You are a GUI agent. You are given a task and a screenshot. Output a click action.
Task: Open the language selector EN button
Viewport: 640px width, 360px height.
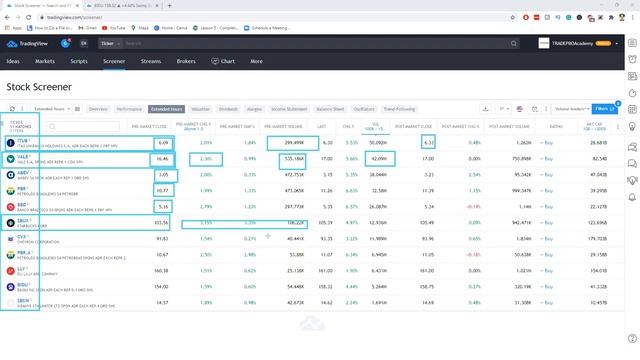point(84,43)
